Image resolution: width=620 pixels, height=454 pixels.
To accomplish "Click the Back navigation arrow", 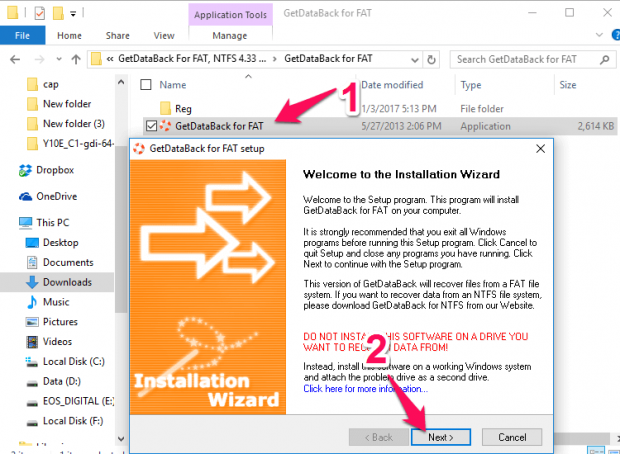I will (12, 60).
